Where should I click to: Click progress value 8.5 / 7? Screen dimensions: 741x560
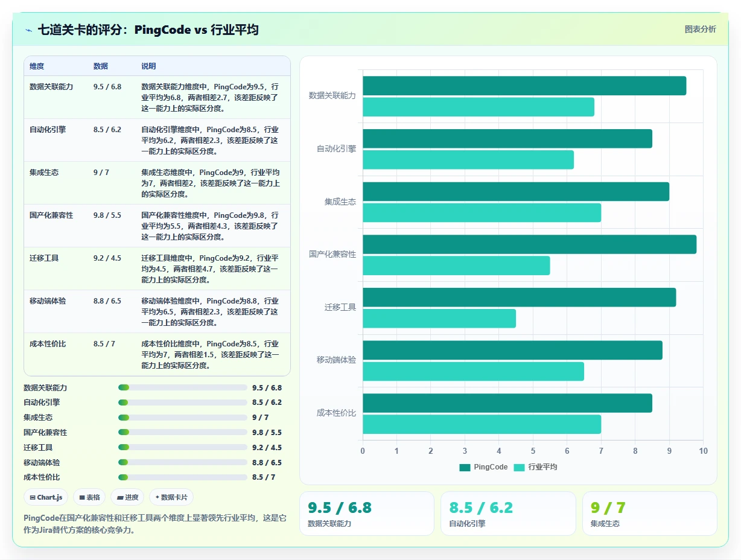pyautogui.click(x=264, y=477)
